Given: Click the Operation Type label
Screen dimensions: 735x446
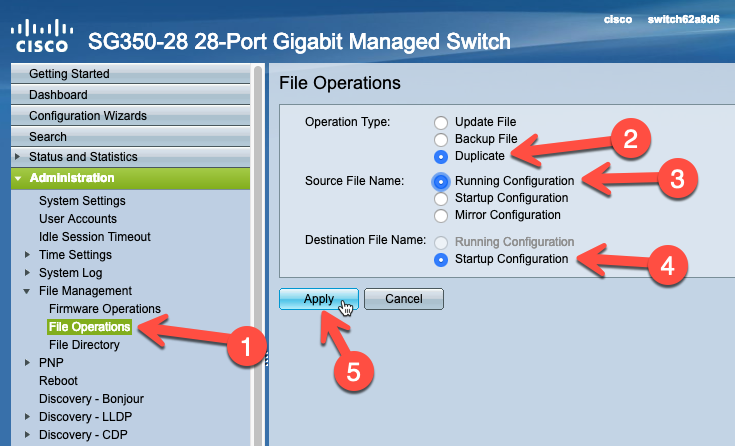Looking at the screenshot, I should [347, 122].
